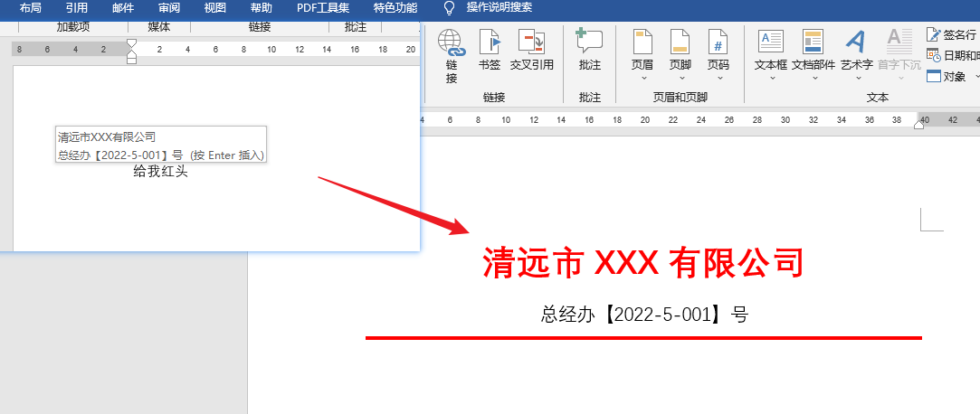Screen dimensions: 980x414
Task: Expand the 首字下沉 dropdown arrow
Action: (900, 79)
